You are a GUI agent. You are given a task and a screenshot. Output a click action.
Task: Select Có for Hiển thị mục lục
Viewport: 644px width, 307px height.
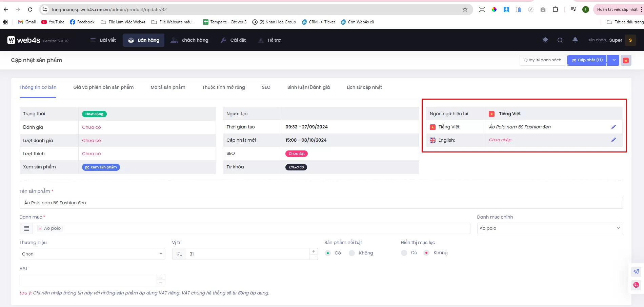click(404, 253)
